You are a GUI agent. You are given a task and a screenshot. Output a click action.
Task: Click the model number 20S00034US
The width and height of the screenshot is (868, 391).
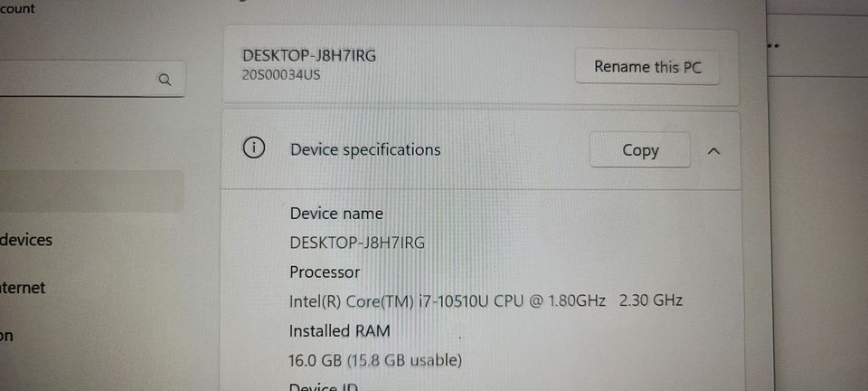(x=280, y=75)
